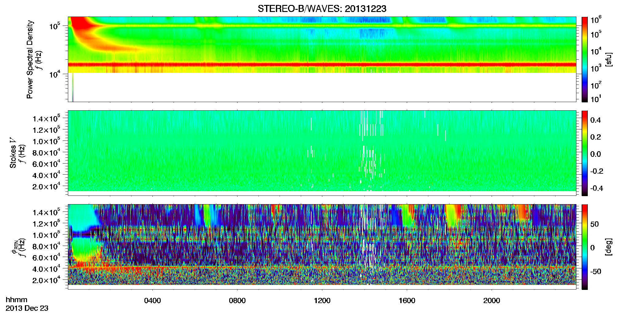Click the 1600 time tick label
Screen dimensions: 644x332
coord(407,301)
